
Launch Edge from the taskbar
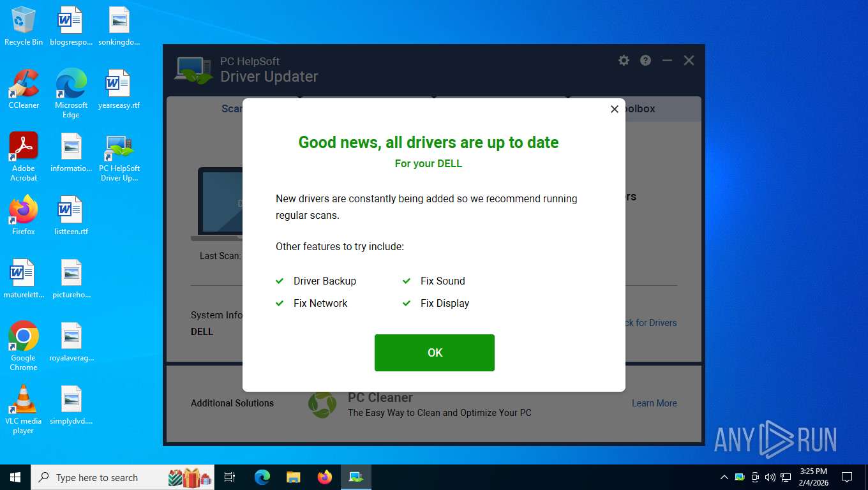point(262,477)
